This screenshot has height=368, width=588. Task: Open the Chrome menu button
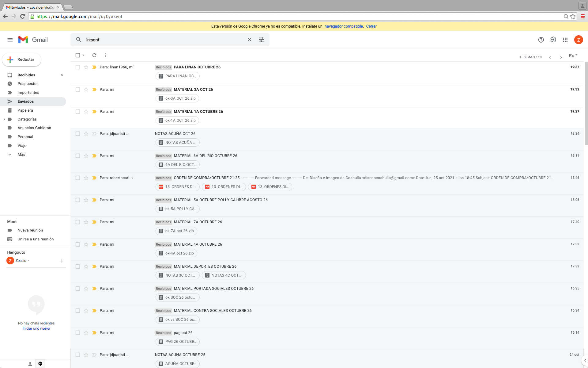point(582,17)
